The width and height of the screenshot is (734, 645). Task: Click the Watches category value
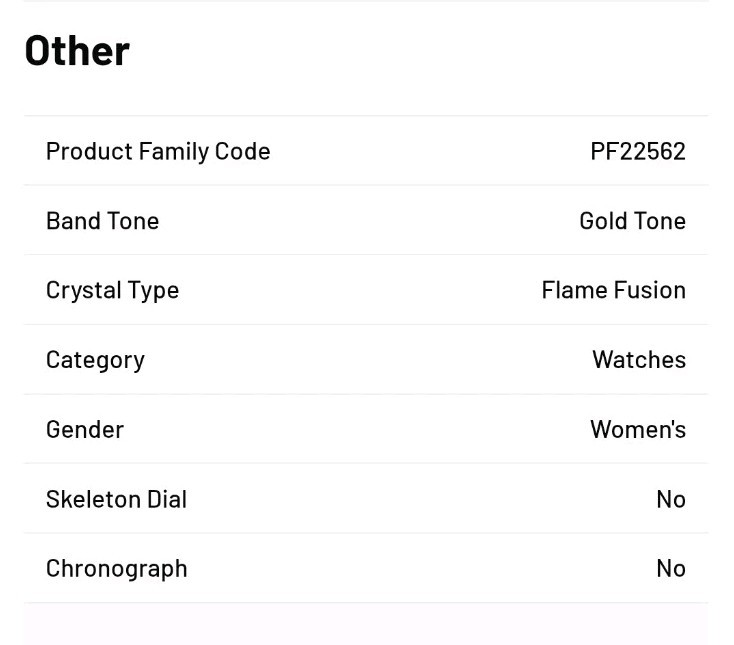coord(639,359)
